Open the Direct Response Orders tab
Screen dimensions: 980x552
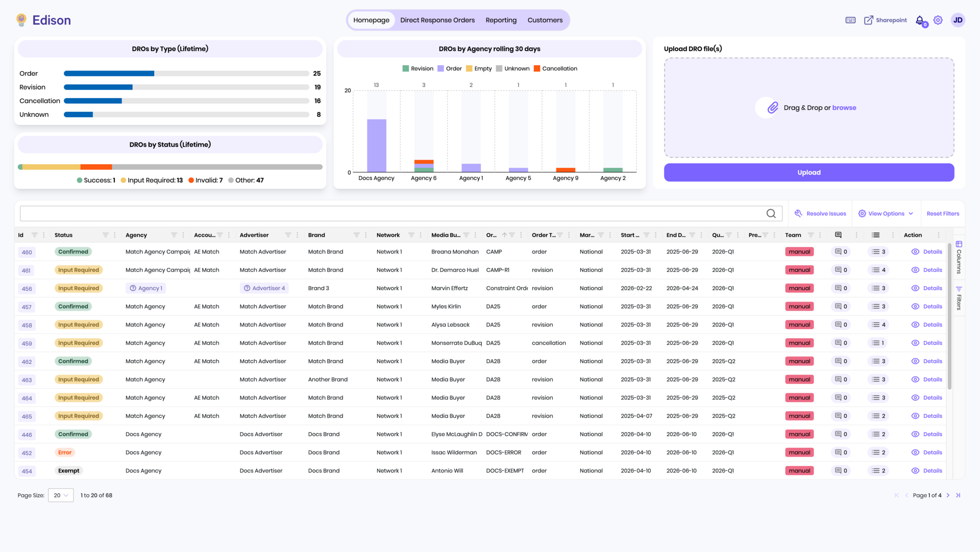[437, 20]
